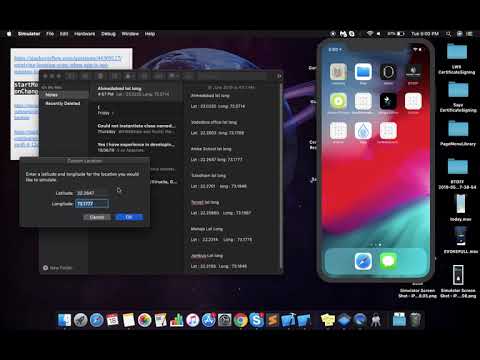Open the Simulator menu
The height and width of the screenshot is (360, 480).
(x=29, y=34)
